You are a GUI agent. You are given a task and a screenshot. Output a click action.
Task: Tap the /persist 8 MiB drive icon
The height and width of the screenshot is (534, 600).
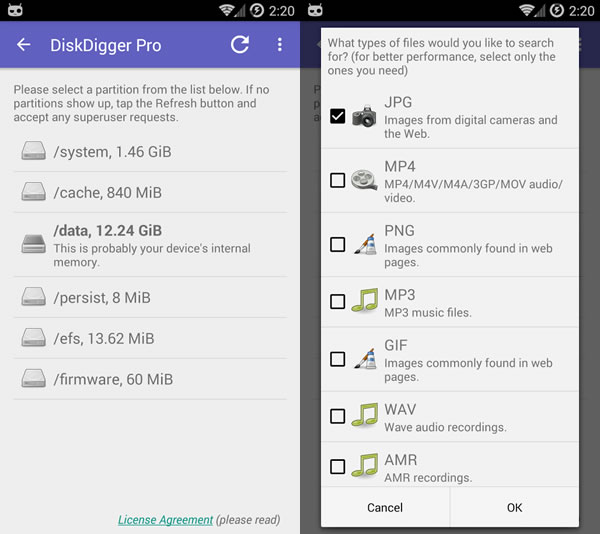pos(34,297)
